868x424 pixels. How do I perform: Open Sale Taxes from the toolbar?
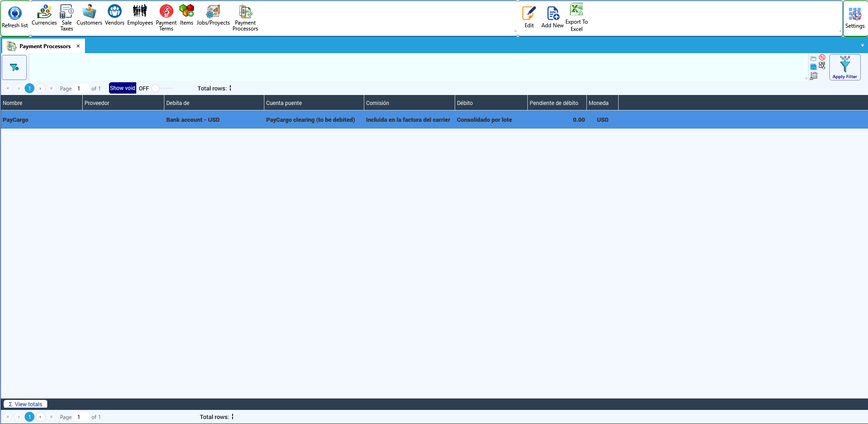click(x=66, y=18)
